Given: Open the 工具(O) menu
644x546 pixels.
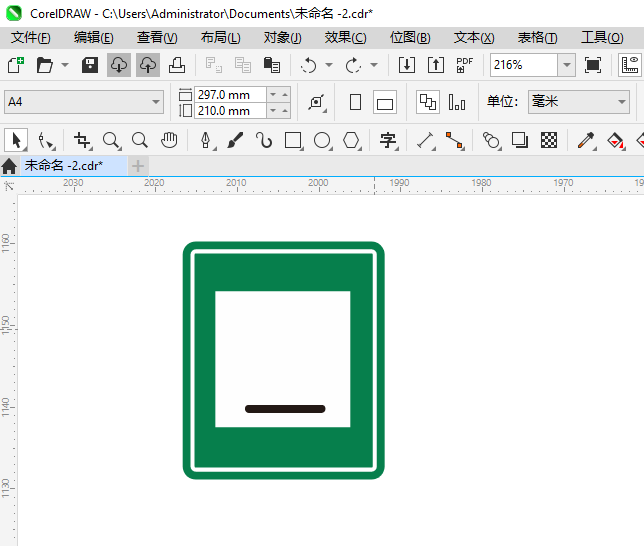Looking at the screenshot, I should (x=602, y=37).
